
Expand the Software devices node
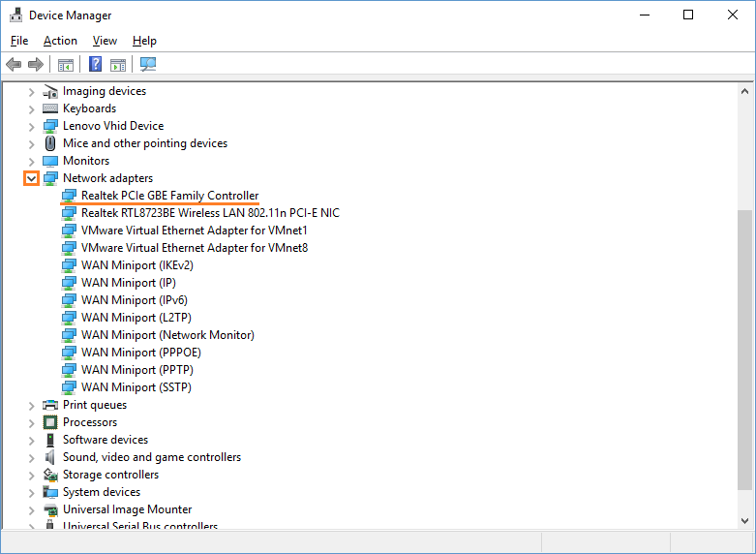[x=31, y=441]
